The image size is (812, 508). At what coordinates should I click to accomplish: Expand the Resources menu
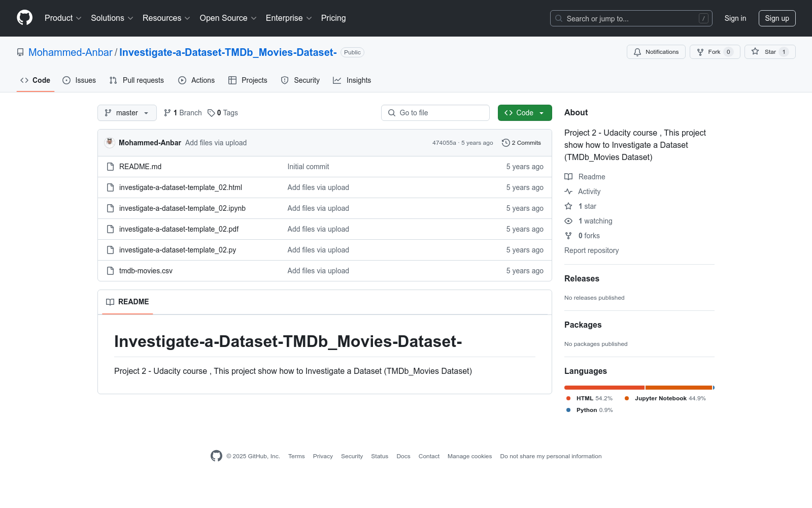coord(166,18)
